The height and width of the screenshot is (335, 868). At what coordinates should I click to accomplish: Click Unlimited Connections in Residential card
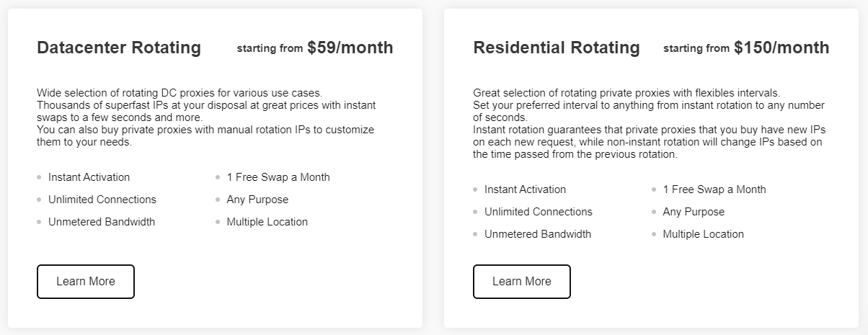point(538,212)
